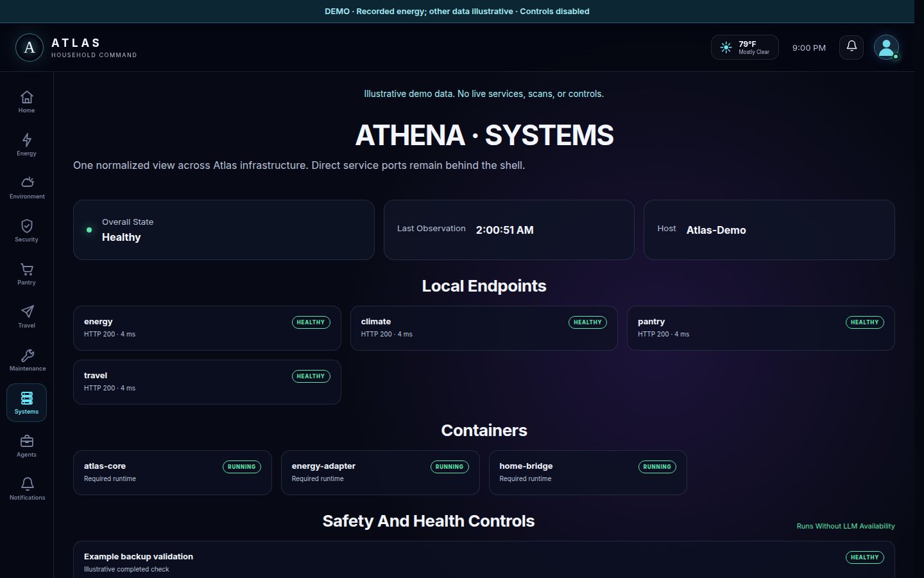This screenshot has width=924, height=578.
Task: Open the energy-adapter container card
Action: [381, 473]
